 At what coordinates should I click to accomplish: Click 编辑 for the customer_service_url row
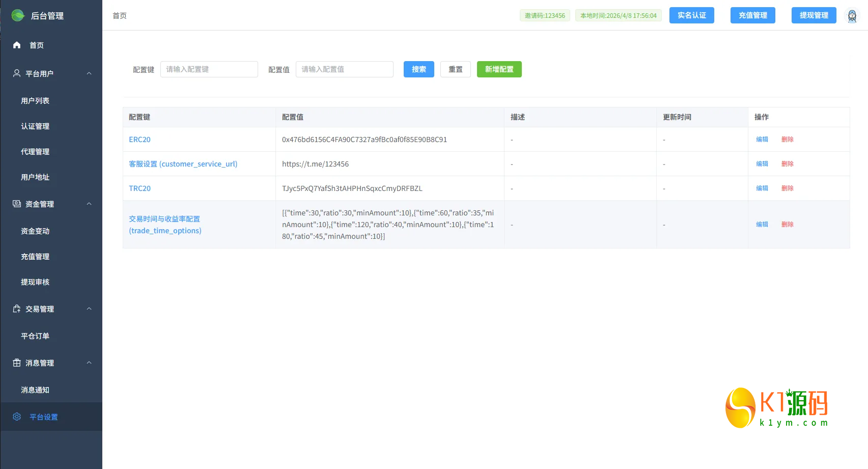pos(762,164)
